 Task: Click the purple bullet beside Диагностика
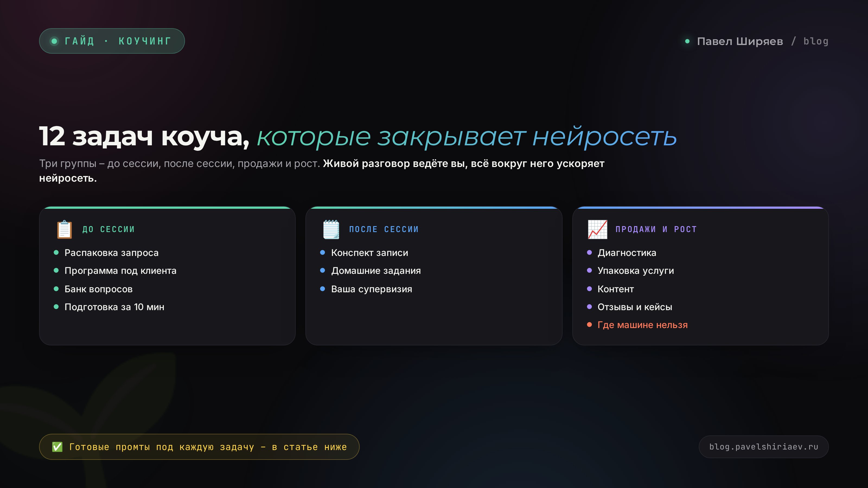pyautogui.click(x=589, y=253)
